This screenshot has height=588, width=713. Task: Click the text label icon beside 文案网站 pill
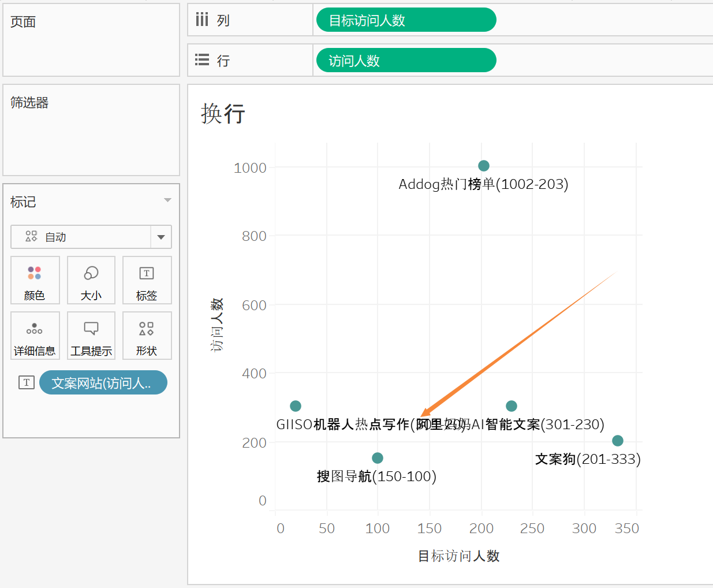(x=27, y=382)
